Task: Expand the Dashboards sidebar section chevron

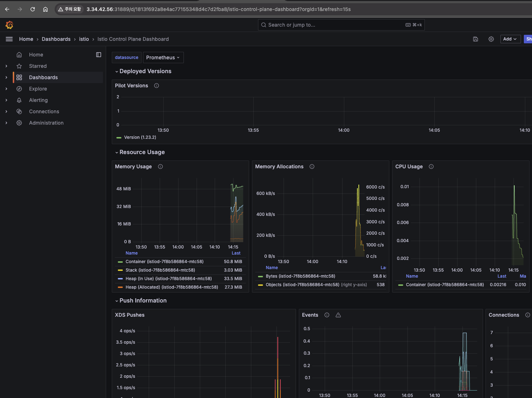Action: point(6,77)
